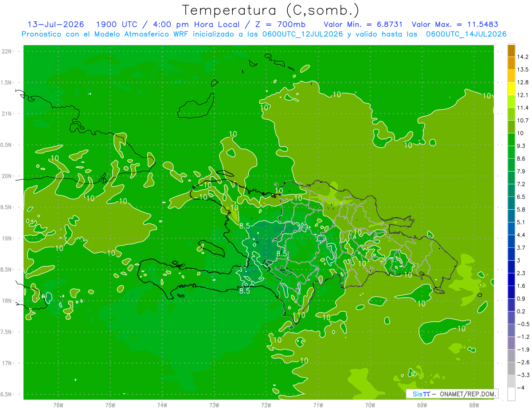
Task: Click the "2.3" color scale value
Action: click(x=521, y=273)
